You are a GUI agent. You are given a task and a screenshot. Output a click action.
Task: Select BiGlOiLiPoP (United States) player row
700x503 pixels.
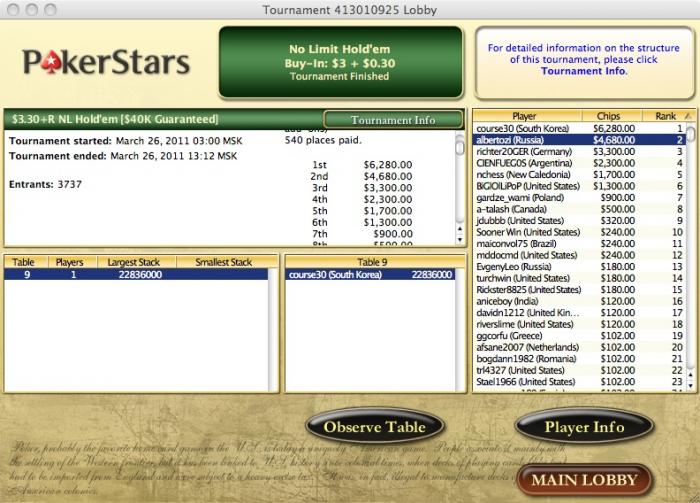pyautogui.click(x=579, y=186)
